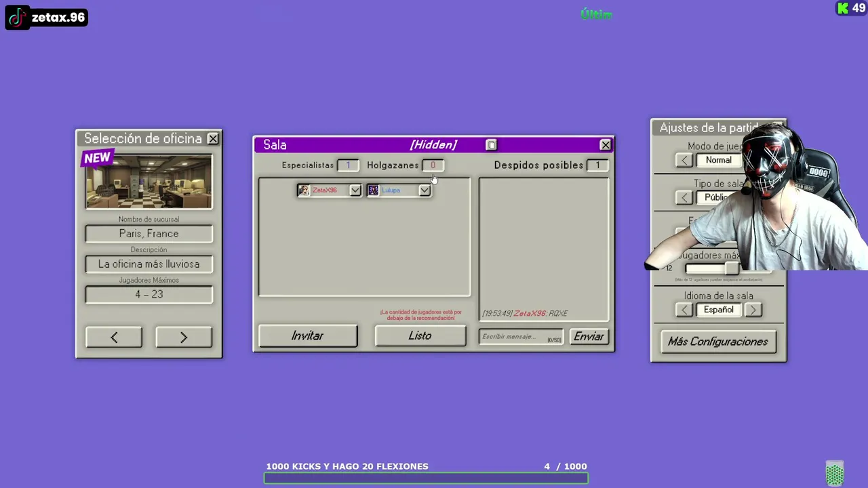Viewport: 868px width, 488px height.
Task: Click the Normal game mode value
Action: [718, 161]
